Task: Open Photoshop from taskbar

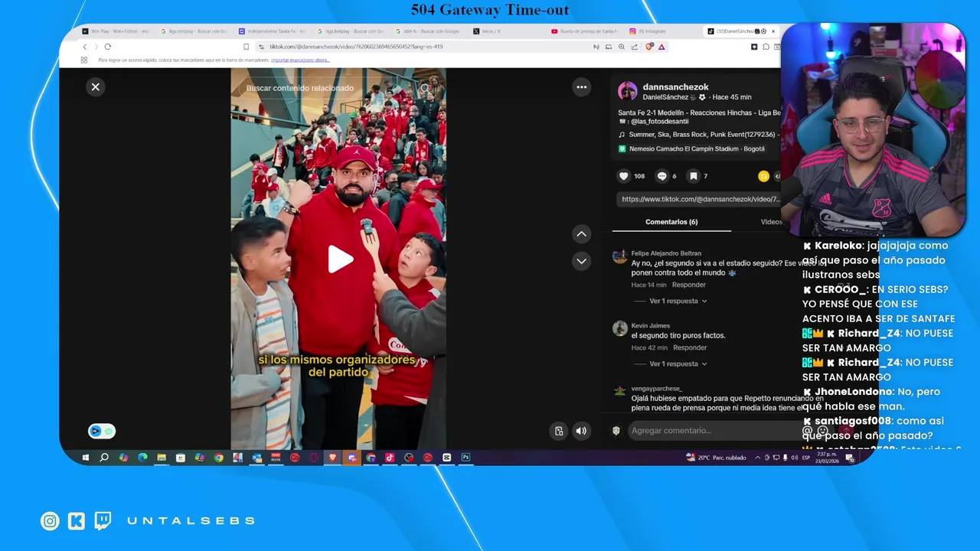Action: (465, 458)
